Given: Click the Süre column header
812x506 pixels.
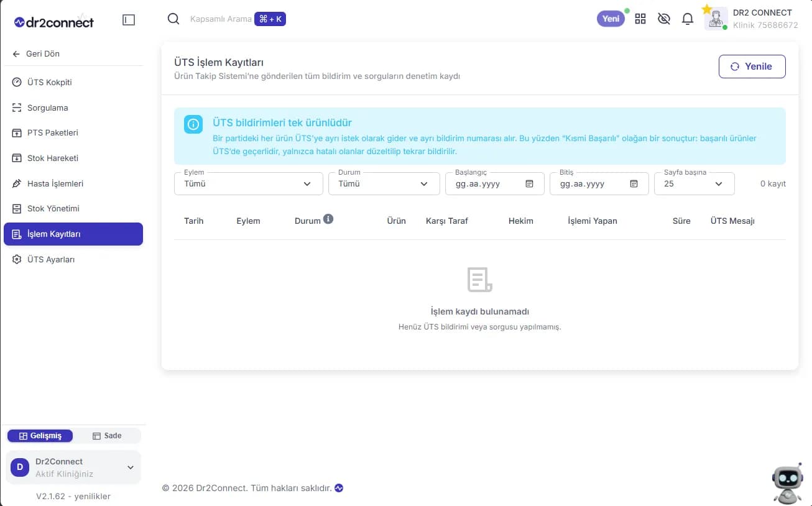Looking at the screenshot, I should pyautogui.click(x=681, y=221).
